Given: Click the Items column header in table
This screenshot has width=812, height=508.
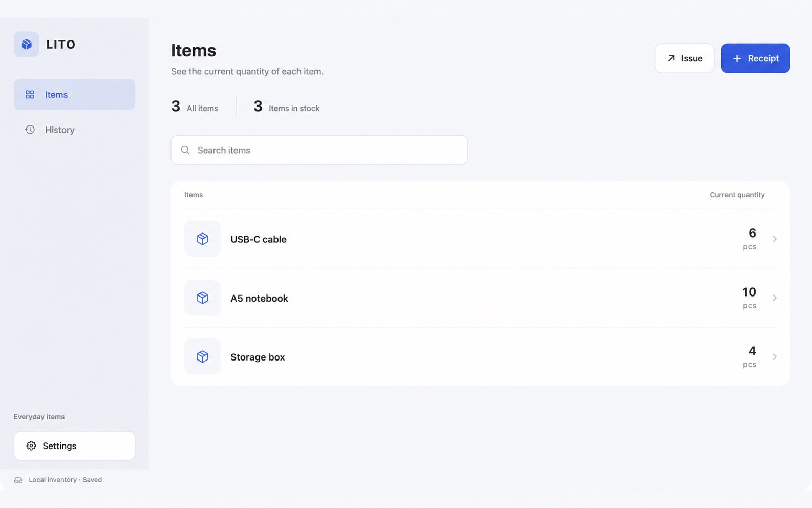Looking at the screenshot, I should coord(194,195).
